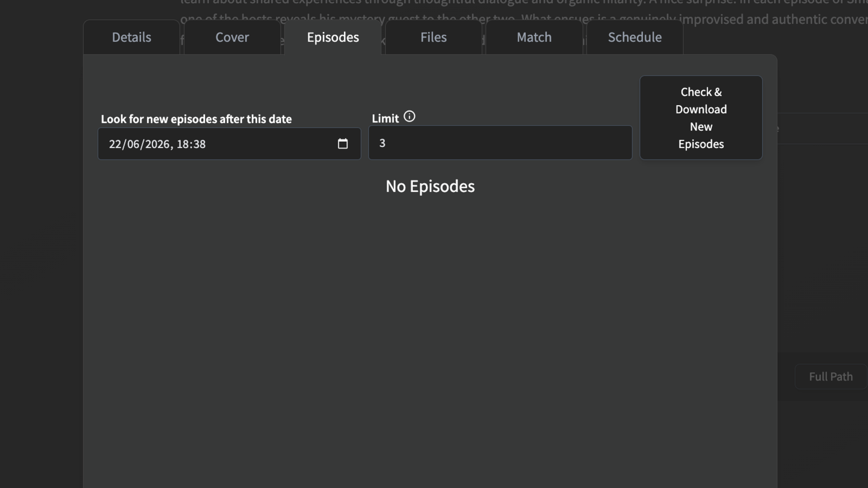Focus the Limit number field
Viewport: 868px width, 488px height.
point(500,143)
